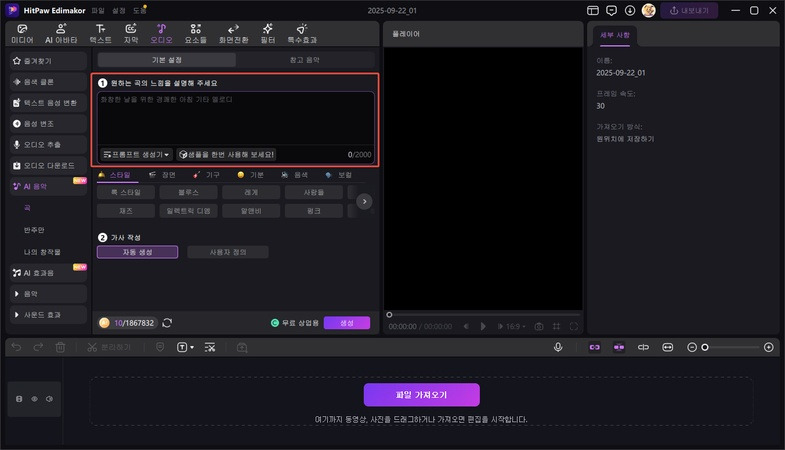This screenshot has width=785, height=450.
Task: Select the 텍스트 text tool icon
Action: (x=101, y=34)
